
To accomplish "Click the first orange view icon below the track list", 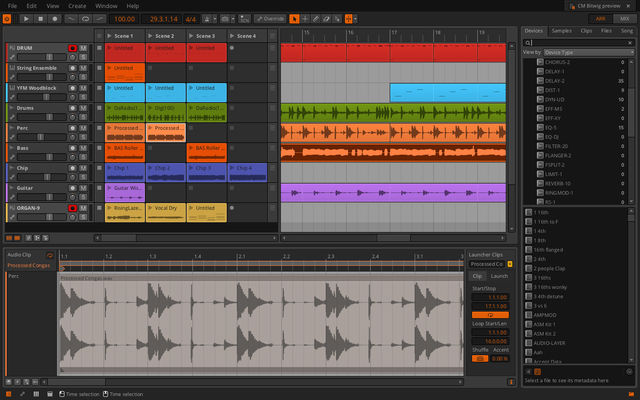I will pos(9,238).
